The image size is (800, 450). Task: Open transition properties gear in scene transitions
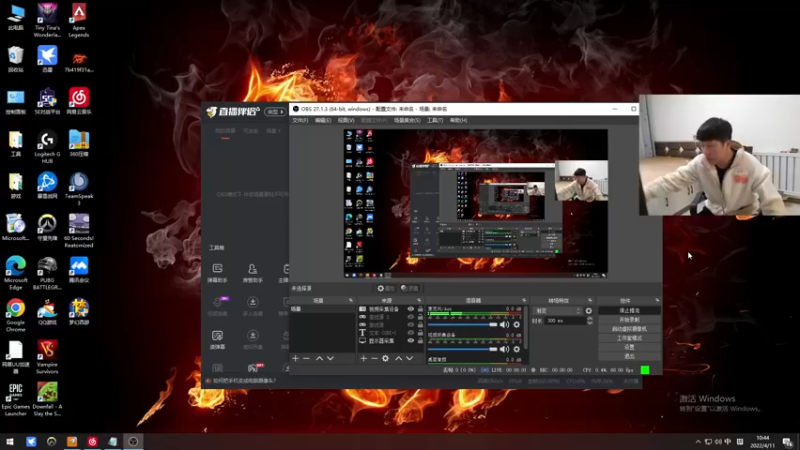[589, 311]
